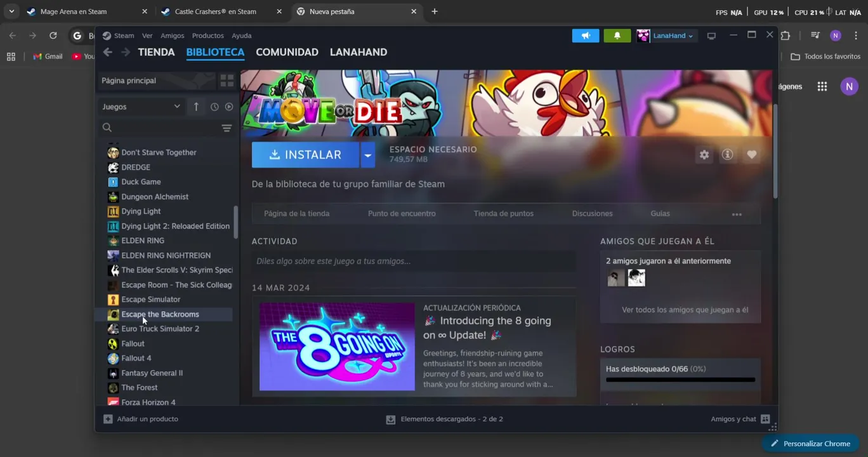Click the main content scrollbar
868x457 pixels.
[x=775, y=151]
